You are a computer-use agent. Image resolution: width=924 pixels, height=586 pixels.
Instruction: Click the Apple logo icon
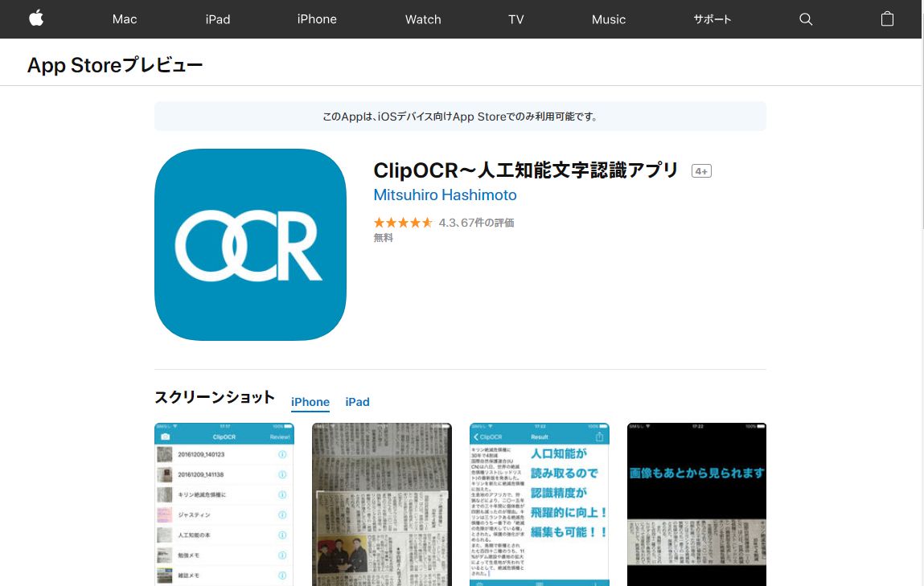tap(36, 19)
